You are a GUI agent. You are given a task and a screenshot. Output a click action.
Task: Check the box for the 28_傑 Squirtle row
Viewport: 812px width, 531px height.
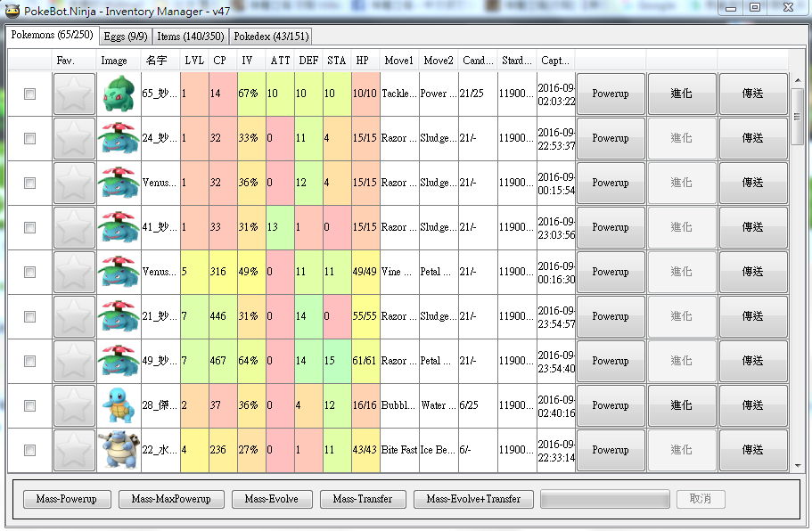click(30, 405)
